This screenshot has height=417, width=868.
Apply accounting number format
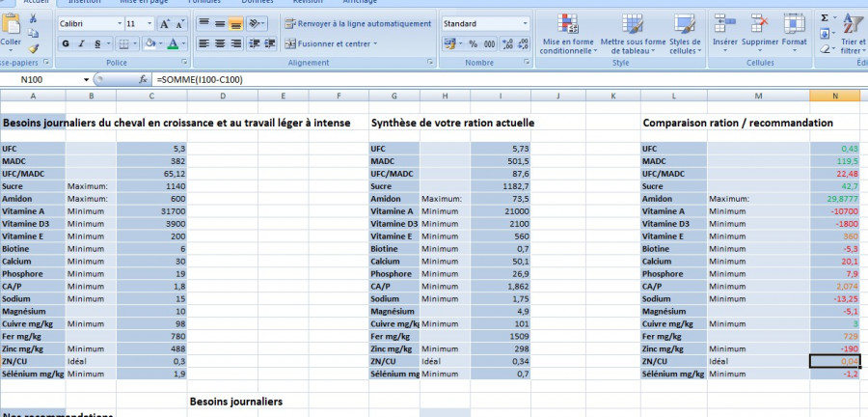point(449,43)
